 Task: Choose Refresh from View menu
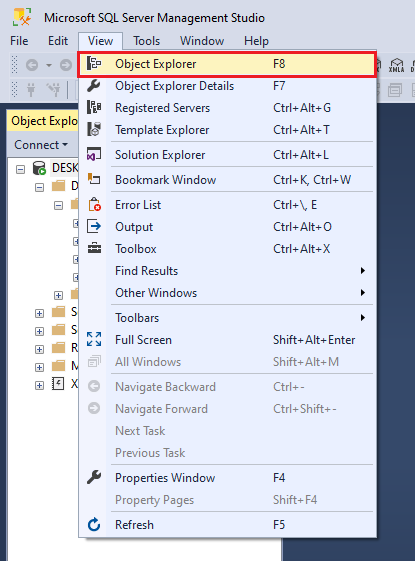227,525
